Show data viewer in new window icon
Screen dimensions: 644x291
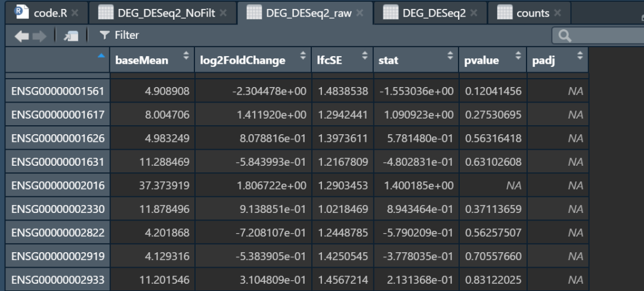[x=70, y=36]
